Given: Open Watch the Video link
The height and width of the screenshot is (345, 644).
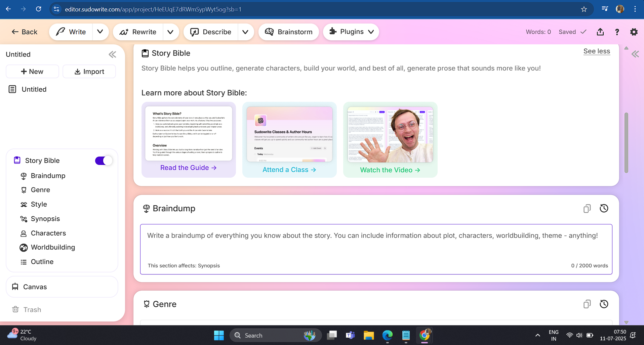Looking at the screenshot, I should coord(390,170).
